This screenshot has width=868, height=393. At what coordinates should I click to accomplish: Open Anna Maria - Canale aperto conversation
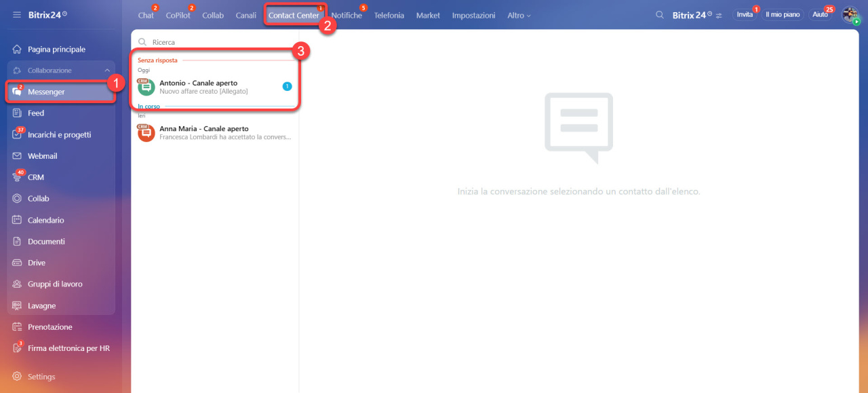[x=215, y=132]
